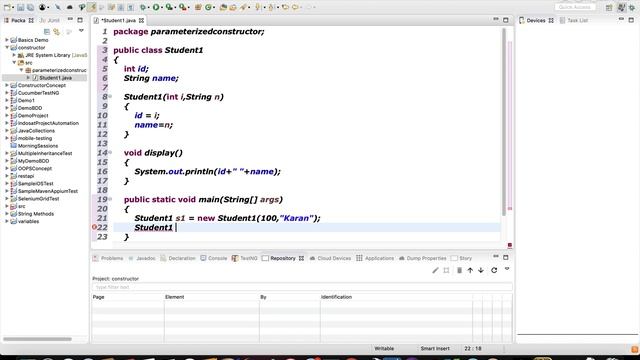640x360 pixels.
Task: Click the Debug perspective icon at top right
Action: coord(632,7)
